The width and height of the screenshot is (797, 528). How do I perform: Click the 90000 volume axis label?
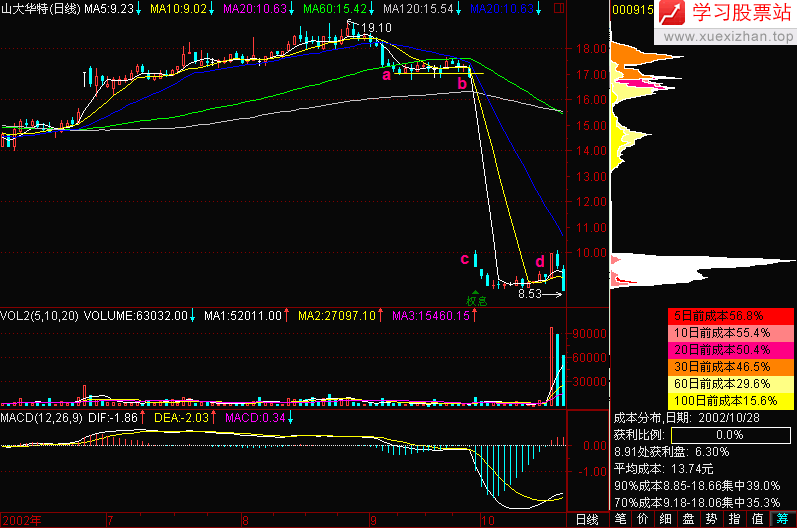pos(590,334)
